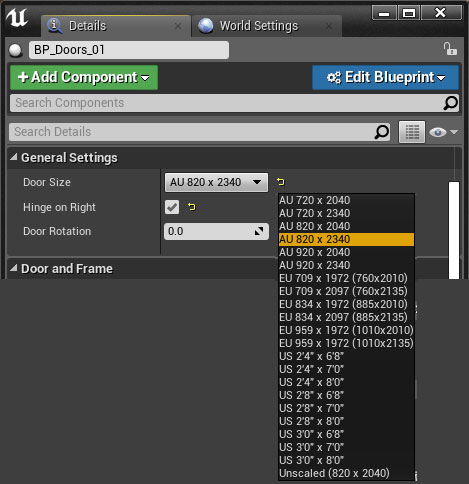Click the World Settings globe icon
The height and width of the screenshot is (484, 469).
click(206, 26)
